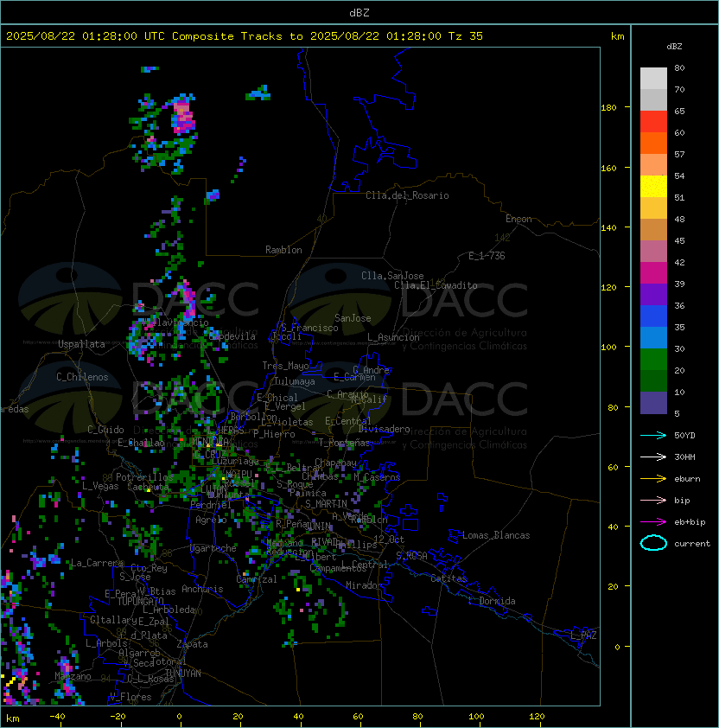Click the 'Composite Tracks to' header text
The height and width of the screenshot is (728, 719).
pos(237,36)
